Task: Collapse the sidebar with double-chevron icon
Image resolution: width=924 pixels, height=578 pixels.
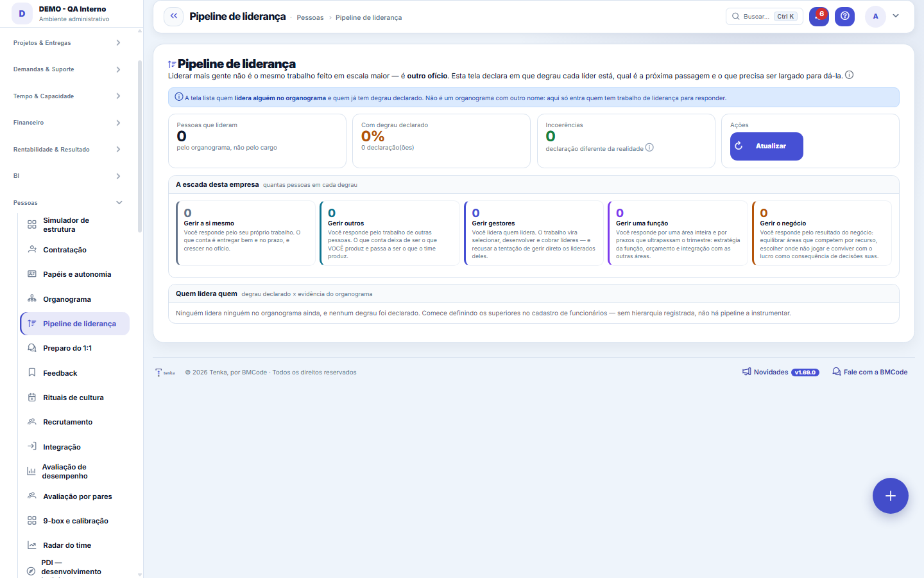Action: 173,16
